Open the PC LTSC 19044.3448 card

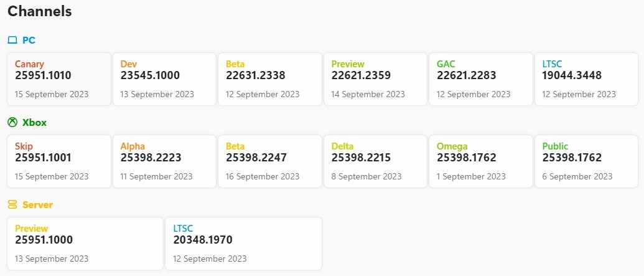point(586,79)
